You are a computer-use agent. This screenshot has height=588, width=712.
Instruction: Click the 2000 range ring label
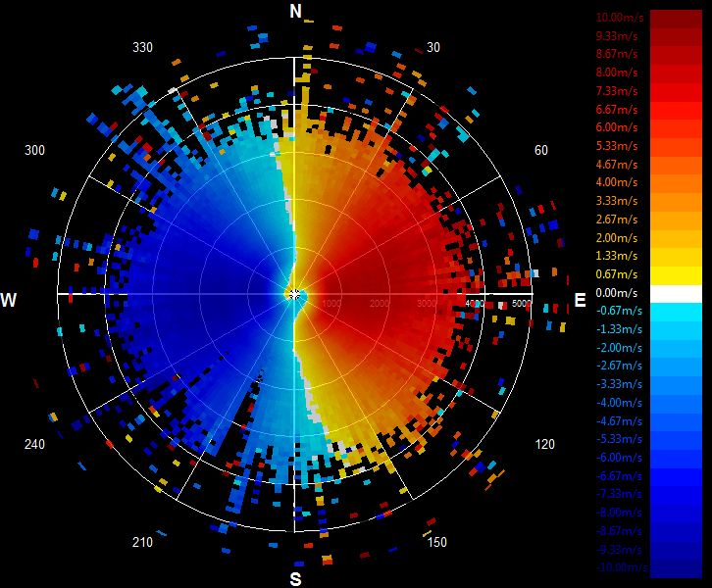click(x=380, y=304)
